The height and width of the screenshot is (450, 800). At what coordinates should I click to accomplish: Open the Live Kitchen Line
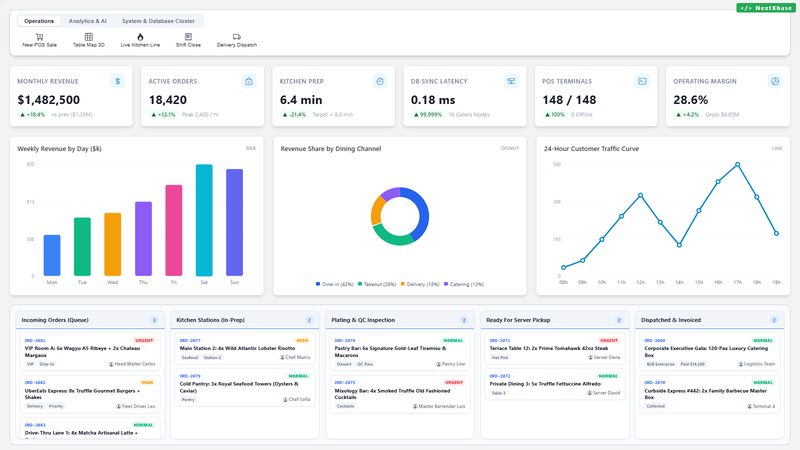(x=140, y=40)
